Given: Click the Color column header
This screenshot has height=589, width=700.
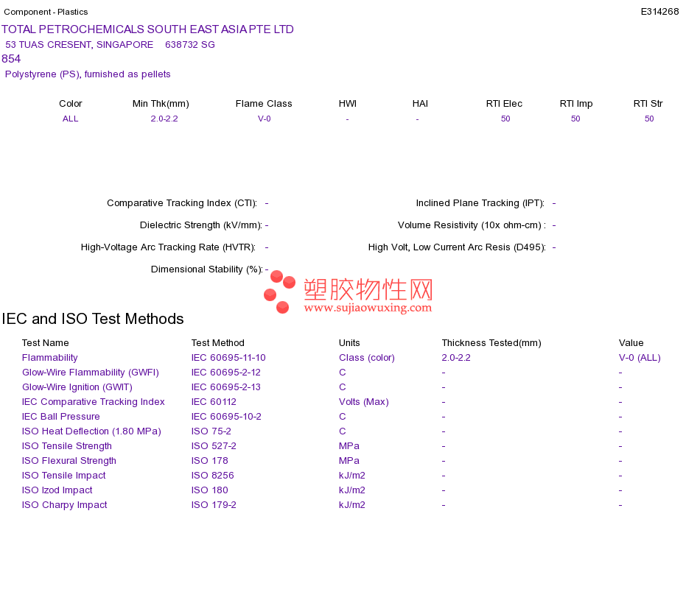Looking at the screenshot, I should point(71,104).
